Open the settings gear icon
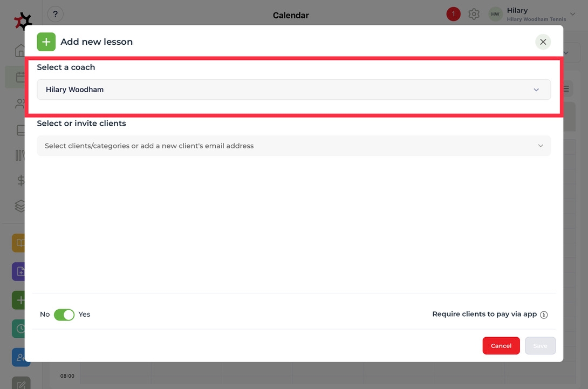 pyautogui.click(x=474, y=15)
